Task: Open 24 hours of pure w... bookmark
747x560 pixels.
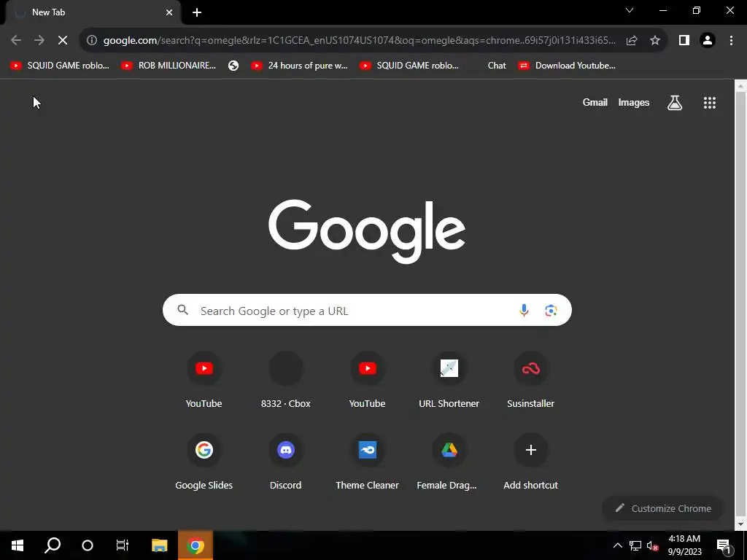Action: coord(300,66)
